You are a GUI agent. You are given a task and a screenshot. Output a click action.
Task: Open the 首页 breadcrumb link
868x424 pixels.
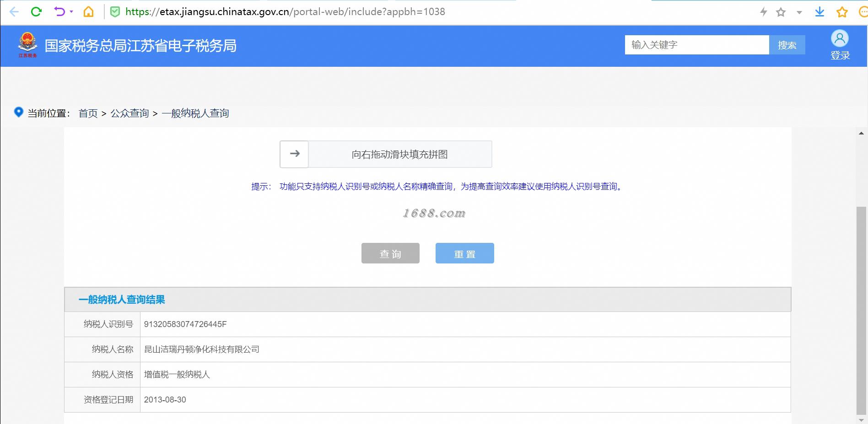[88, 113]
